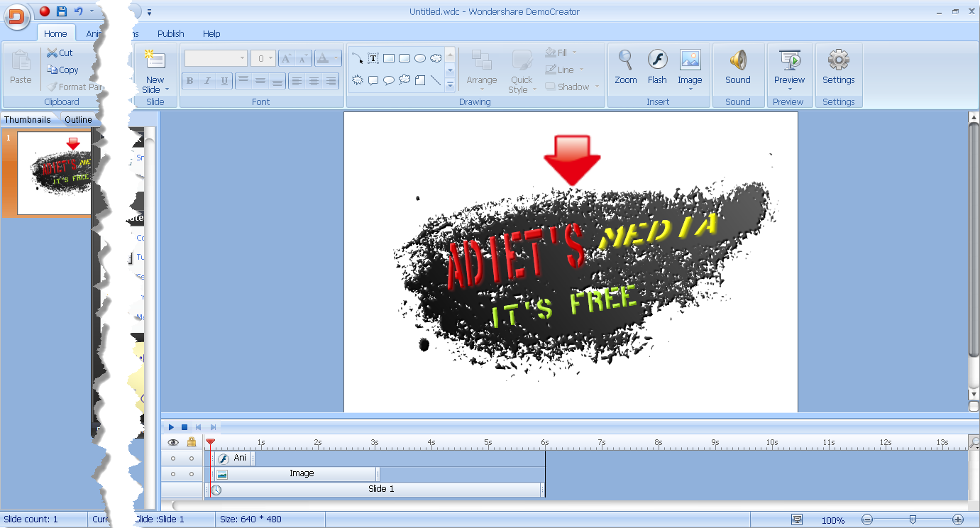
Task: Insert Sound into the slide
Action: (738, 68)
